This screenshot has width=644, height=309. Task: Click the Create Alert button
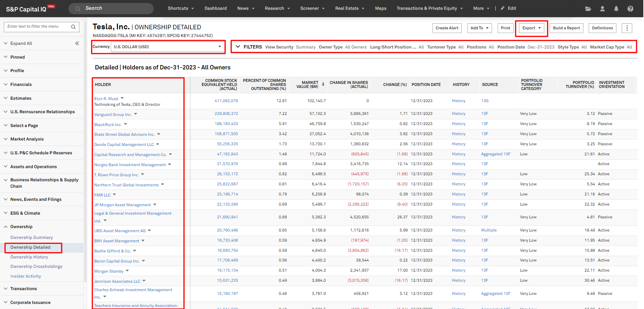tap(447, 28)
